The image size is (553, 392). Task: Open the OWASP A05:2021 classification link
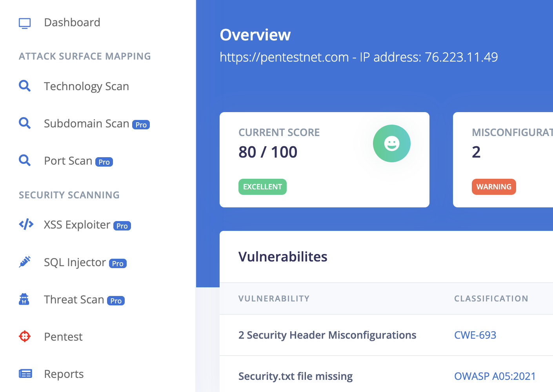495,376
